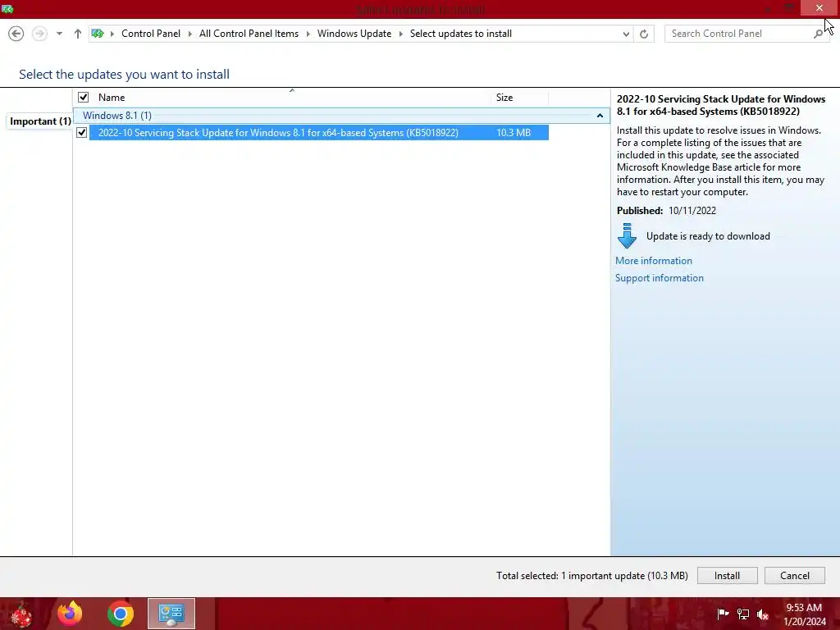Screen dimensions: 840x630
Task: Collapse the Windows 8.1 (1) group
Action: pyautogui.click(x=600, y=116)
